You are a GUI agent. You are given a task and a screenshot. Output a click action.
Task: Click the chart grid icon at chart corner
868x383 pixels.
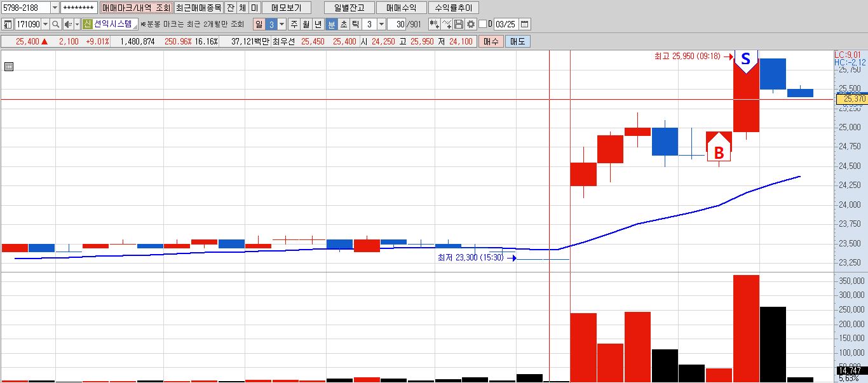pos(8,65)
